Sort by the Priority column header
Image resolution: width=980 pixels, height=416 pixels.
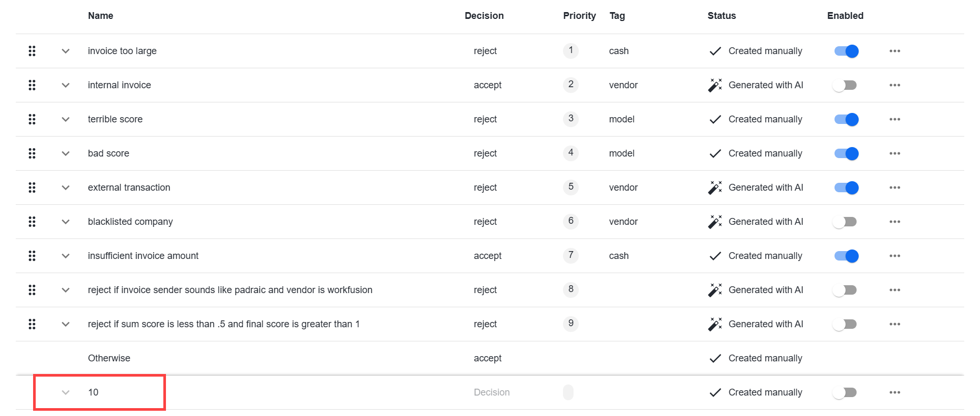579,16
